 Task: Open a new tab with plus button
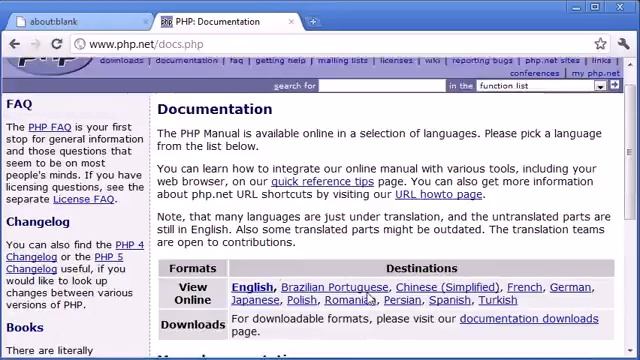point(313,22)
